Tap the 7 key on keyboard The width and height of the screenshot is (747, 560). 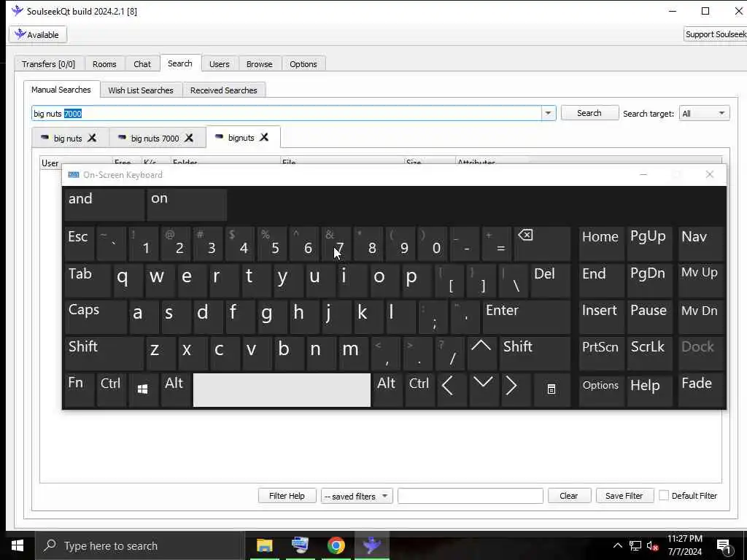coord(337,244)
